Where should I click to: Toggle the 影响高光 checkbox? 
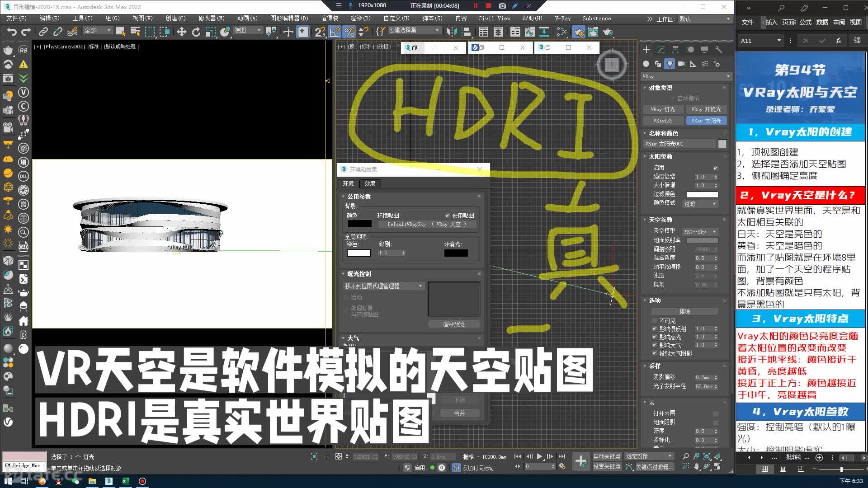pos(654,337)
